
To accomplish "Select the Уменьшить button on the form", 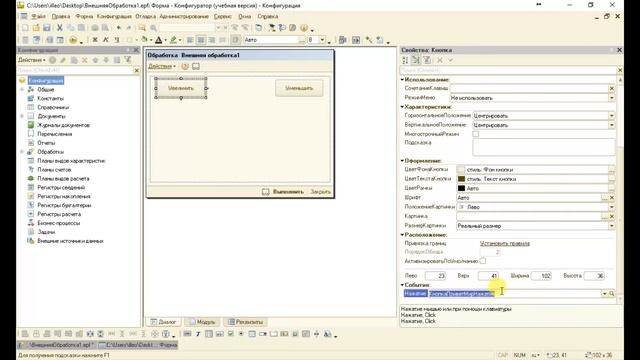I will click(299, 88).
